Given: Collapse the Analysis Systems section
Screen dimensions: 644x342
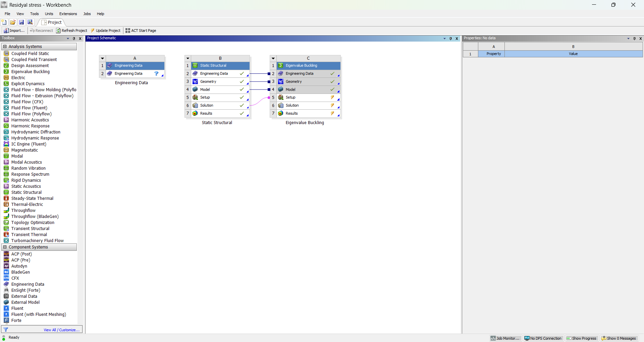Looking at the screenshot, I should (x=5, y=47).
